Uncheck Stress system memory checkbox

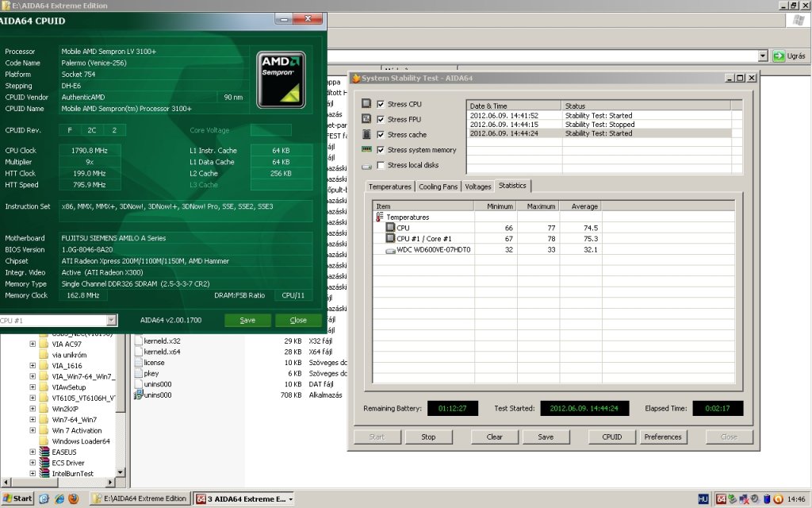[381, 150]
